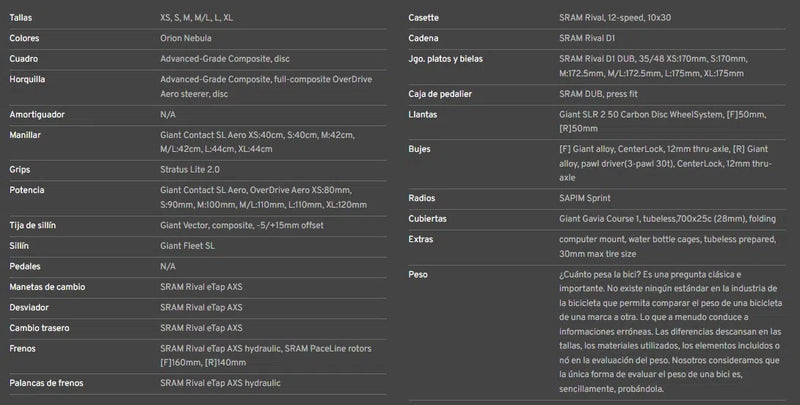Screen dimensions: 800x405
Task: Select the Manetas de cambio label
Action: (x=47, y=287)
